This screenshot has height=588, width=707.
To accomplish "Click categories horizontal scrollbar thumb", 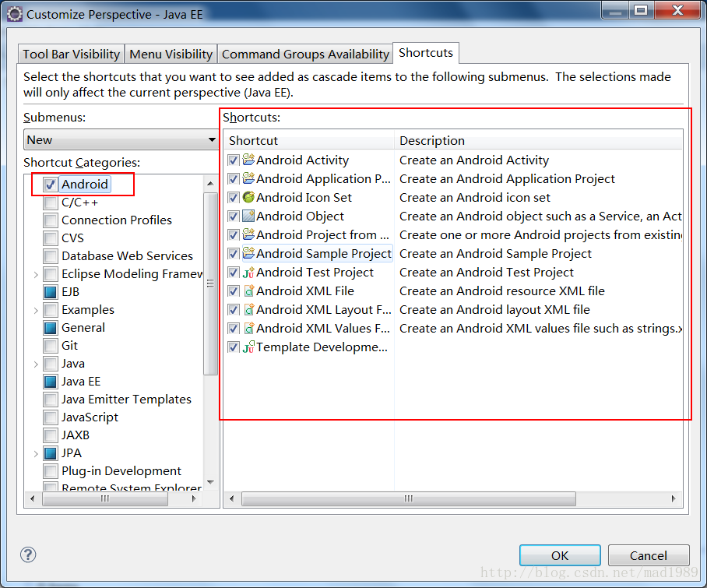I will click(x=105, y=498).
